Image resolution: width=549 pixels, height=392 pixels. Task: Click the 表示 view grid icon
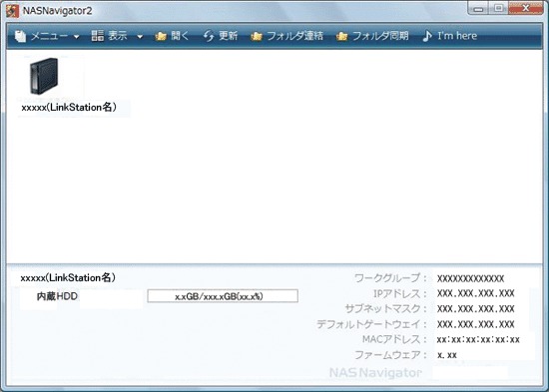click(x=98, y=35)
